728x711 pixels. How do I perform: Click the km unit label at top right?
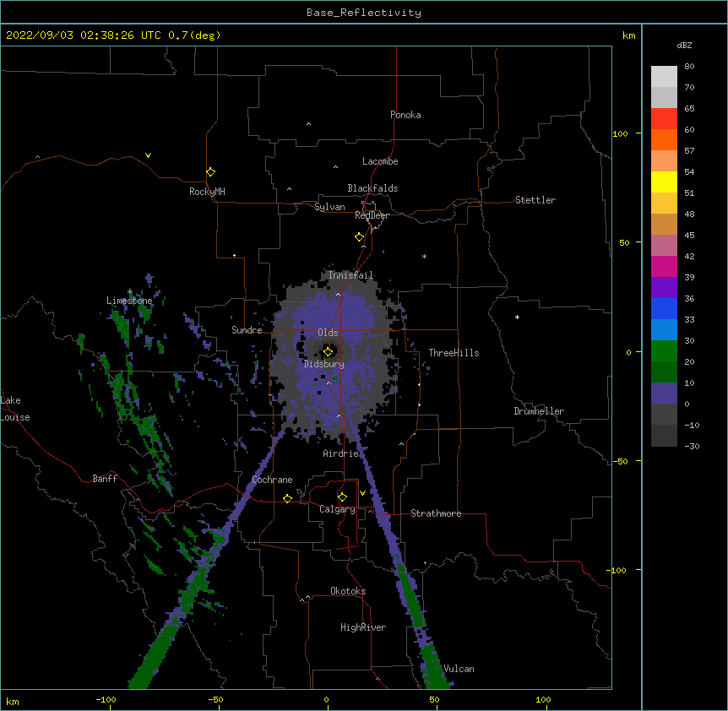tap(629, 35)
